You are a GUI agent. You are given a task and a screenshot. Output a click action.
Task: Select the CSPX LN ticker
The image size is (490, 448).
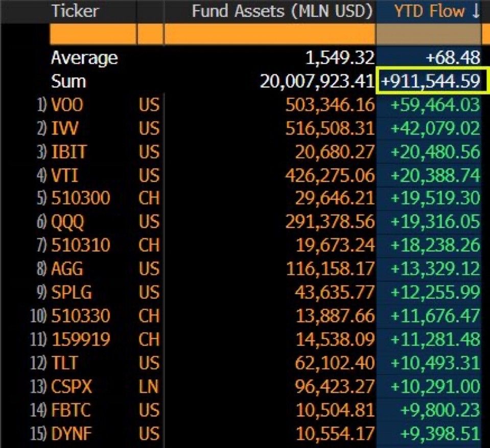(72, 386)
